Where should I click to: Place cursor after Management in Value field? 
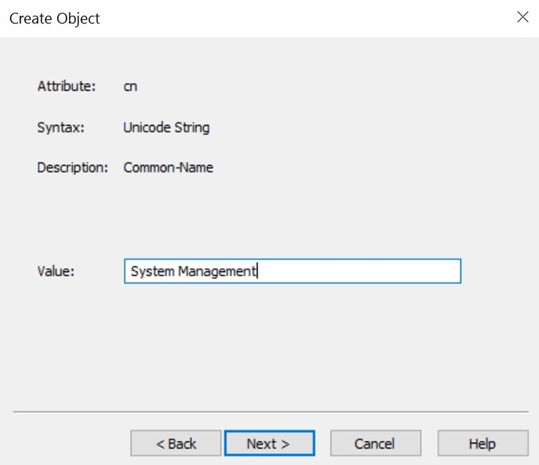click(257, 271)
